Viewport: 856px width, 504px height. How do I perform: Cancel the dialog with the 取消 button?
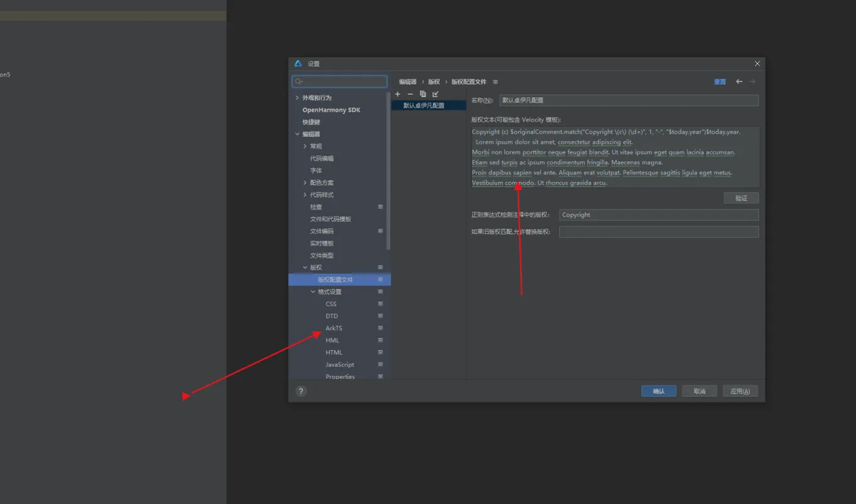pyautogui.click(x=699, y=391)
